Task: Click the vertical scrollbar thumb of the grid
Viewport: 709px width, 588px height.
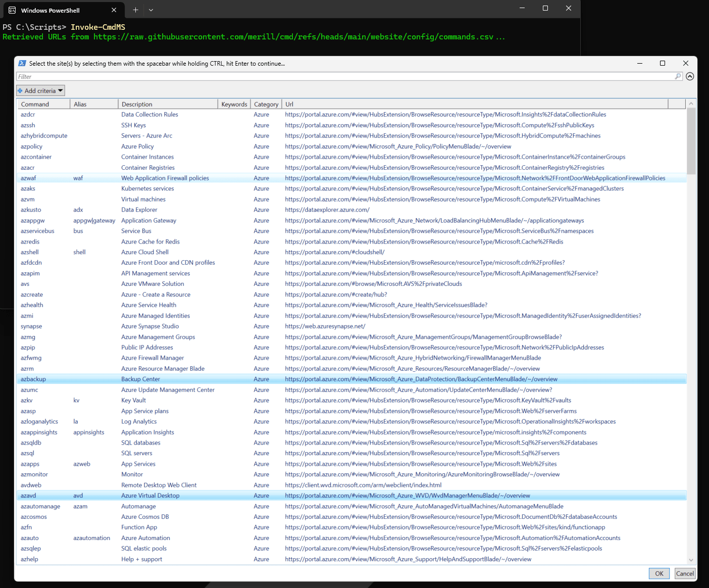Action: point(691,141)
